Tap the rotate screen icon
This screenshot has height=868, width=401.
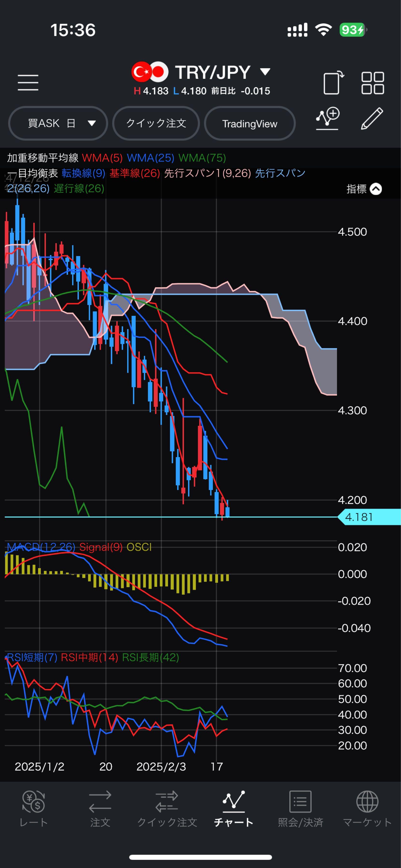pos(333,82)
